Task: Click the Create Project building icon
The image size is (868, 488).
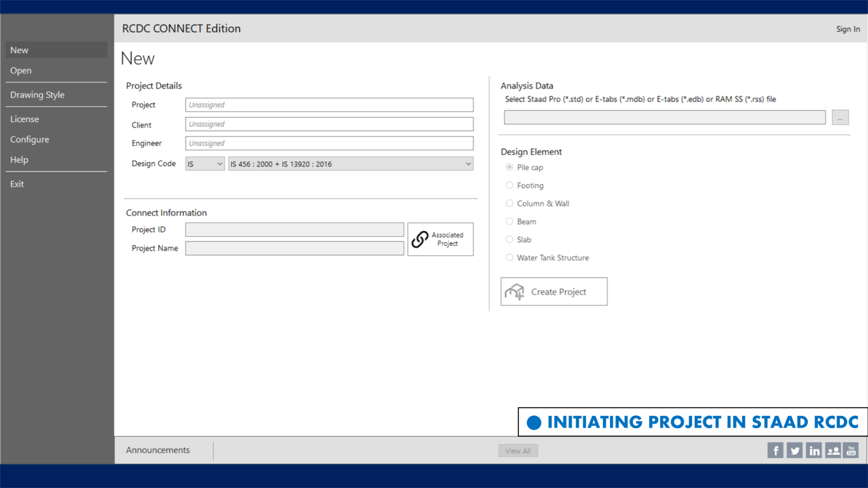Action: pos(514,291)
